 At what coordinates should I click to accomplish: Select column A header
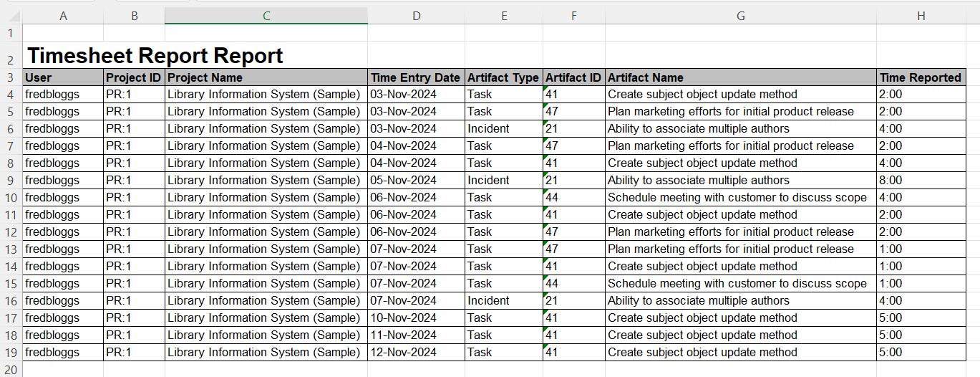(x=63, y=16)
